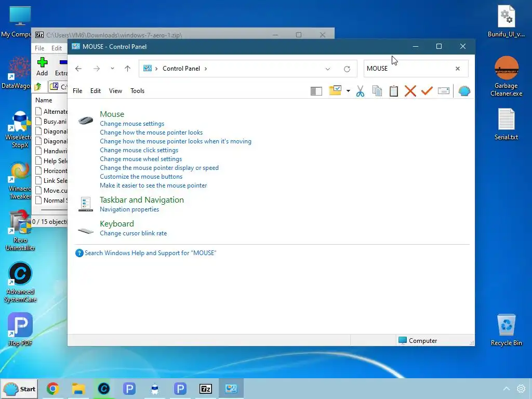Click the Add button in 7-Zip window
The width and height of the screenshot is (532, 399).
42,66
